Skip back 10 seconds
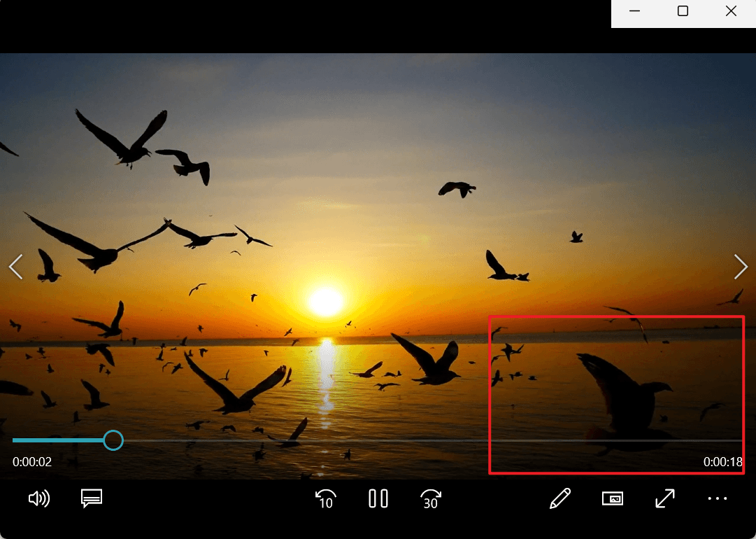The image size is (756, 539). tap(324, 498)
